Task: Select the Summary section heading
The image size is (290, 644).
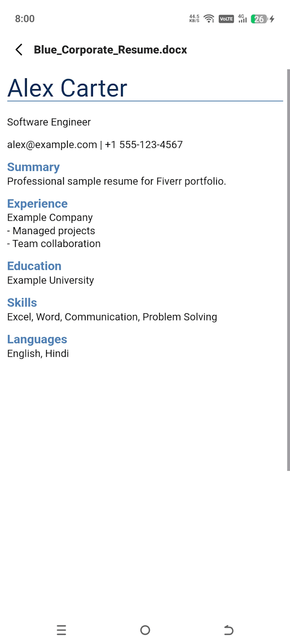Action: click(33, 167)
